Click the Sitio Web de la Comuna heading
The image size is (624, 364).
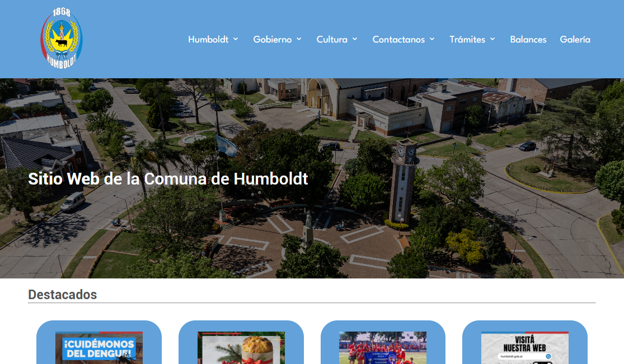pyautogui.click(x=168, y=179)
